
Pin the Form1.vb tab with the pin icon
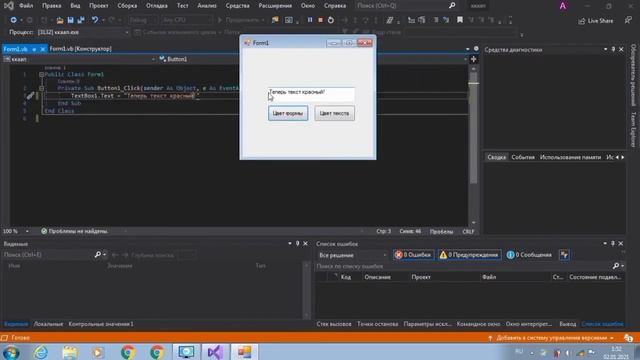click(x=34, y=49)
